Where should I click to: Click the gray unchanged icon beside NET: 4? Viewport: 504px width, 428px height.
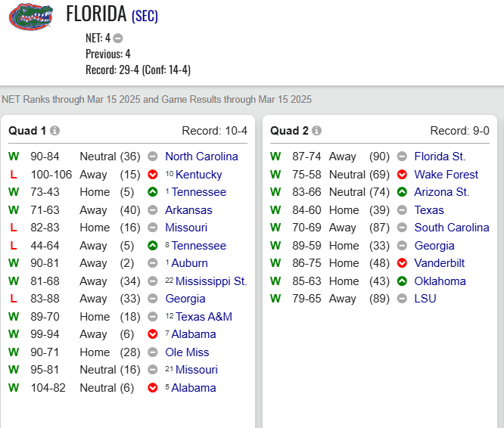(x=118, y=39)
